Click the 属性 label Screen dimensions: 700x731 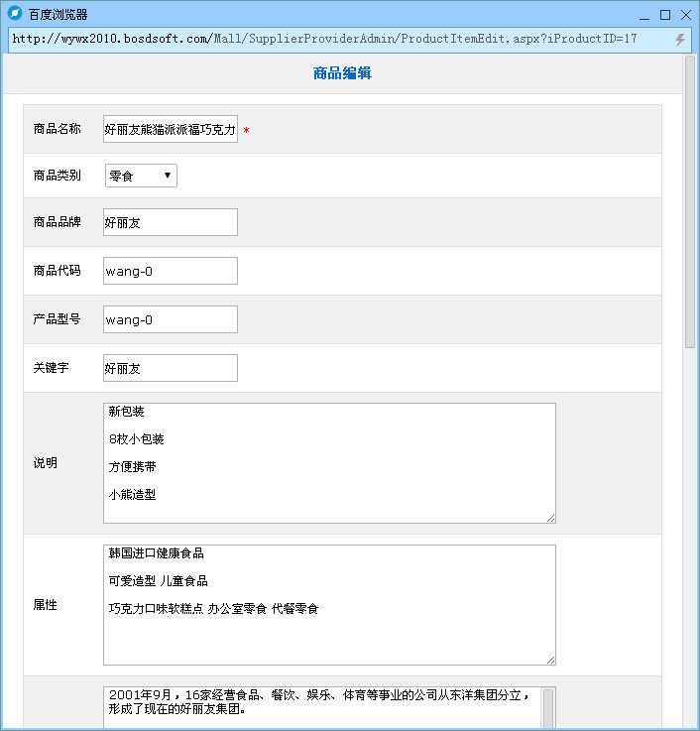pyautogui.click(x=46, y=605)
